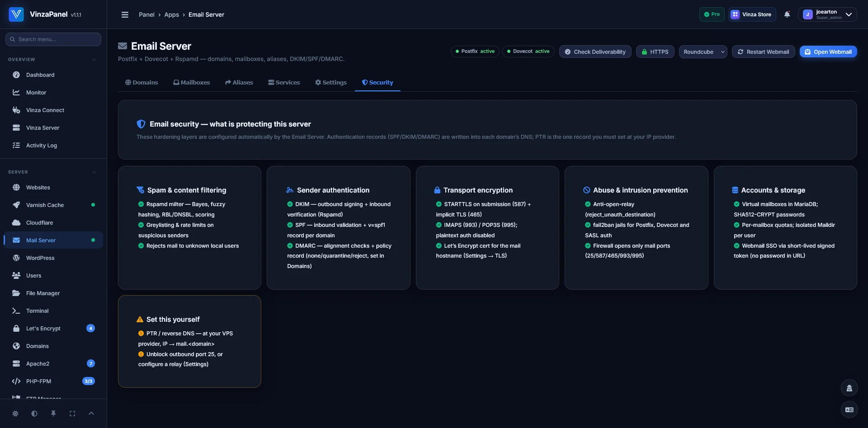Switch to the Mailboxes tab
Image resolution: width=868 pixels, height=428 pixels.
coord(192,83)
